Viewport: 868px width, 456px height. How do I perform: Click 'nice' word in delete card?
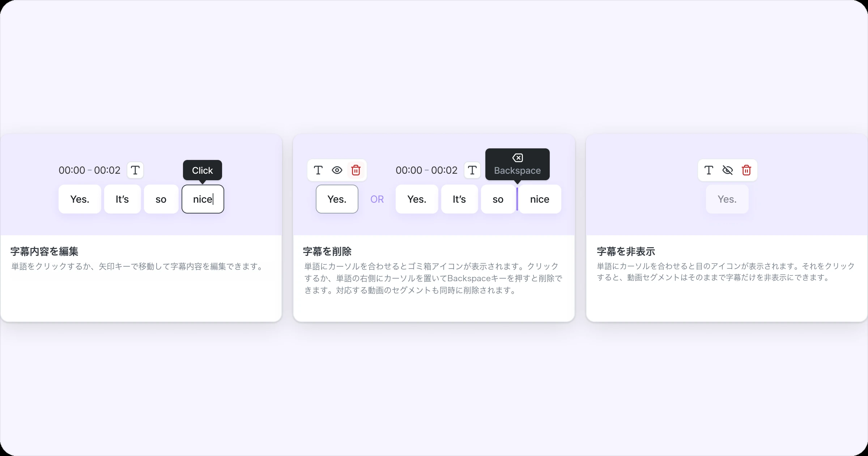pyautogui.click(x=540, y=199)
